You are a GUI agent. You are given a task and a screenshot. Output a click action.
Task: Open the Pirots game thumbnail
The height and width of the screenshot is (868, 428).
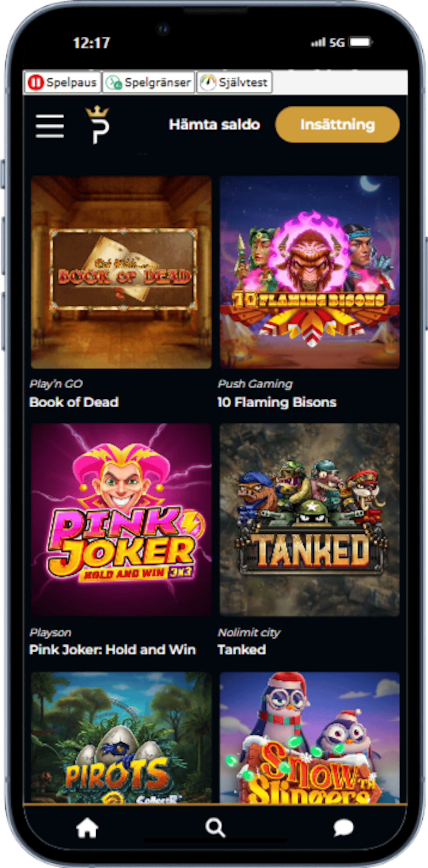(x=121, y=737)
